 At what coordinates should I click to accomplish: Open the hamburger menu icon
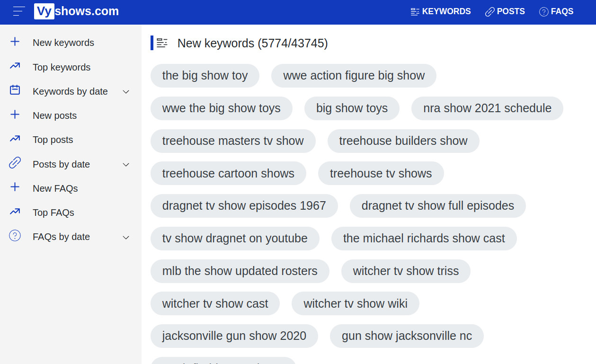click(x=18, y=11)
